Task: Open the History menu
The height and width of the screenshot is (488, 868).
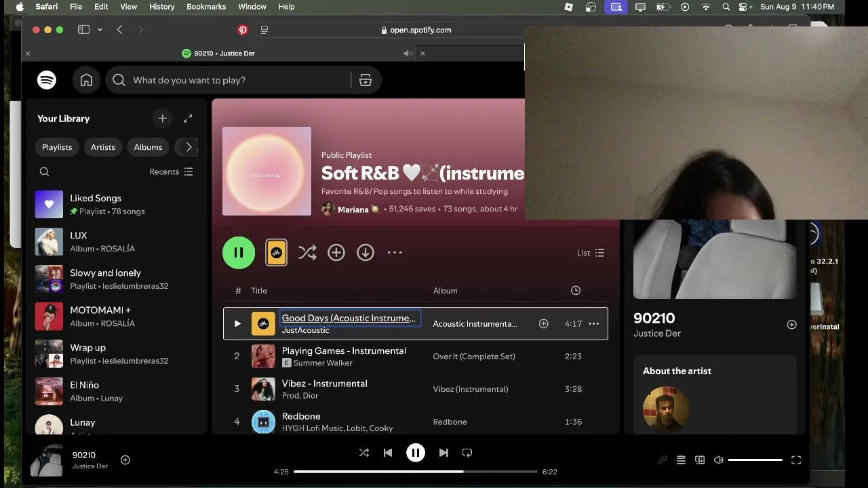Action: [x=161, y=7]
